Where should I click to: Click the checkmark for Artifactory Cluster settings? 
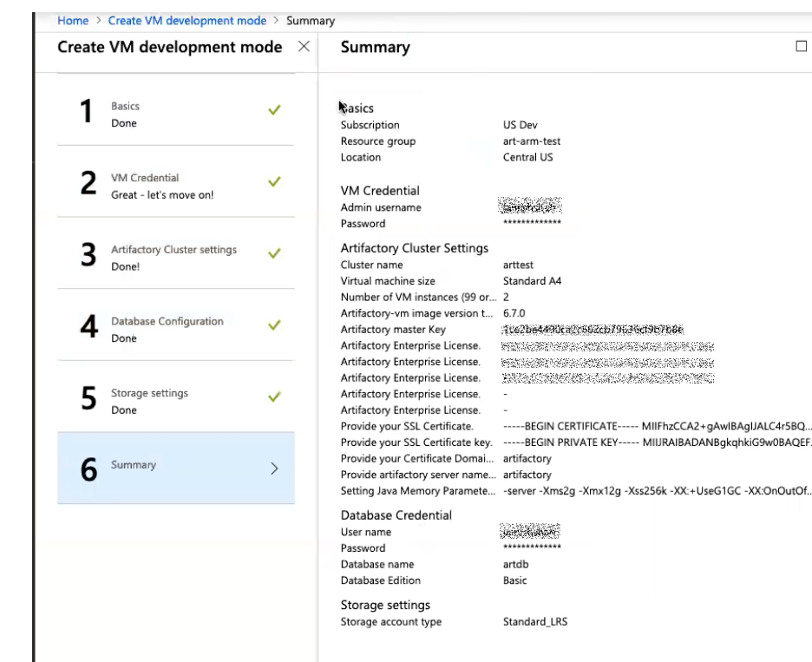click(274, 254)
